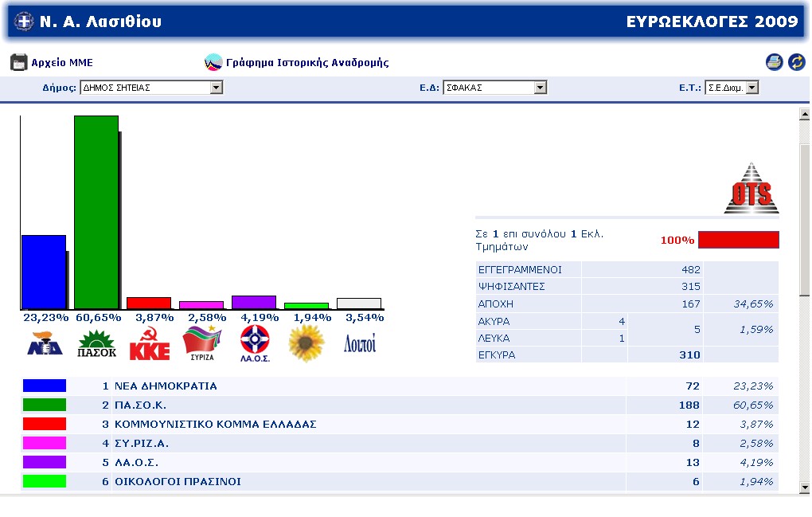Click the vertical scrollbar thumb

(804, 220)
